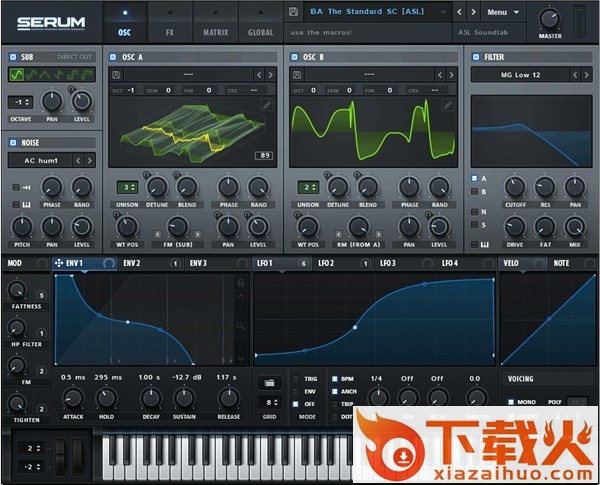Save preset using floppy disk icon
600x485 pixels.
tap(293, 12)
